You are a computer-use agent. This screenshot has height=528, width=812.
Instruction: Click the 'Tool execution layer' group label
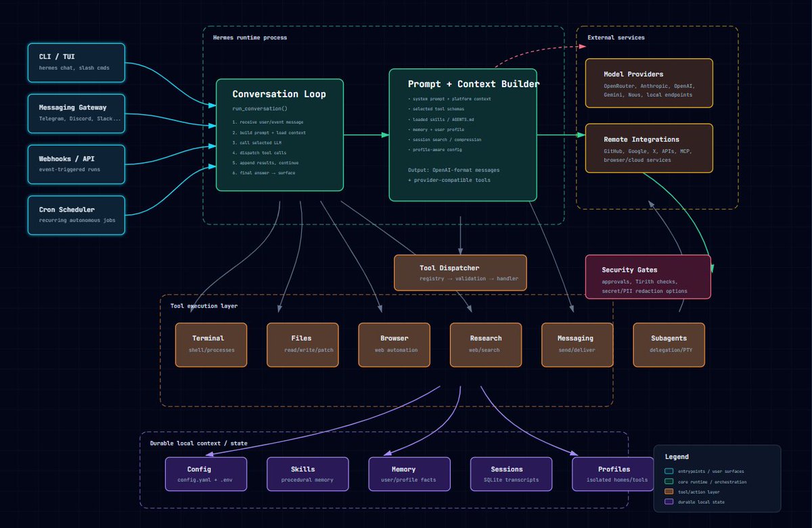pos(204,306)
